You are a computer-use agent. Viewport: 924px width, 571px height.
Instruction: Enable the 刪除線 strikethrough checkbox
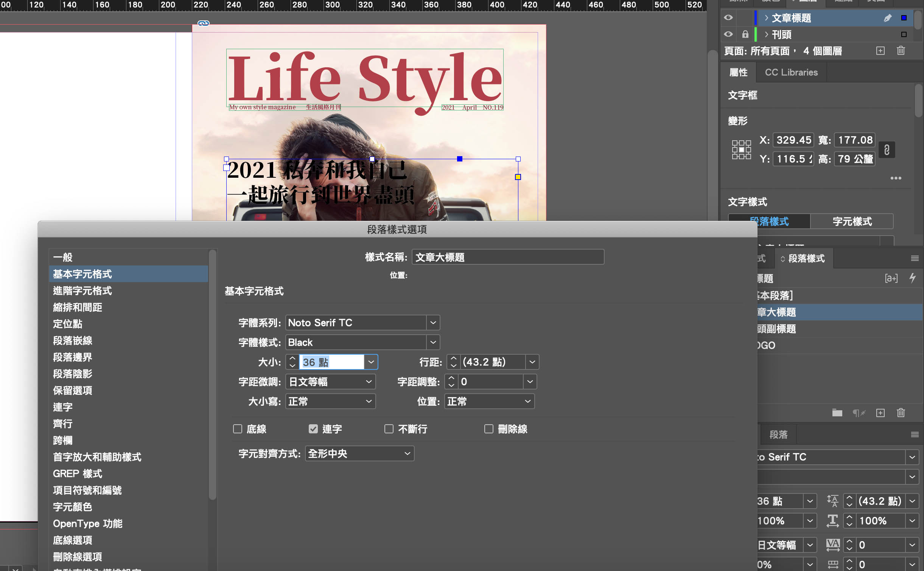click(489, 429)
